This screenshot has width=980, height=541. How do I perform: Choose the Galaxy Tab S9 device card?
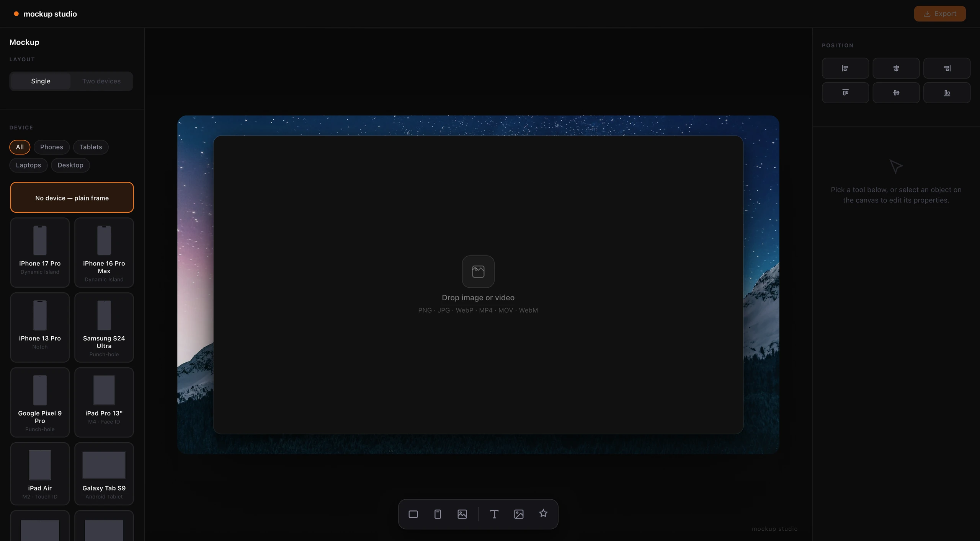[x=104, y=474]
